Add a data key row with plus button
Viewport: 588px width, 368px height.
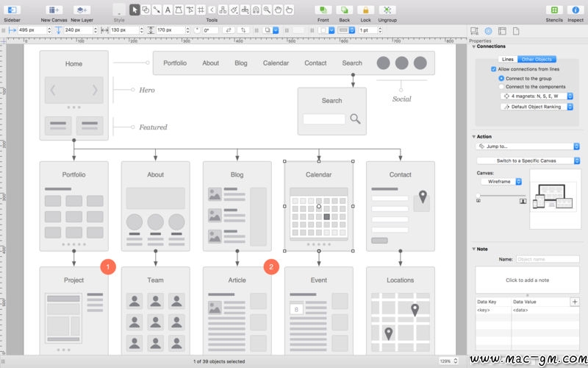(574, 302)
